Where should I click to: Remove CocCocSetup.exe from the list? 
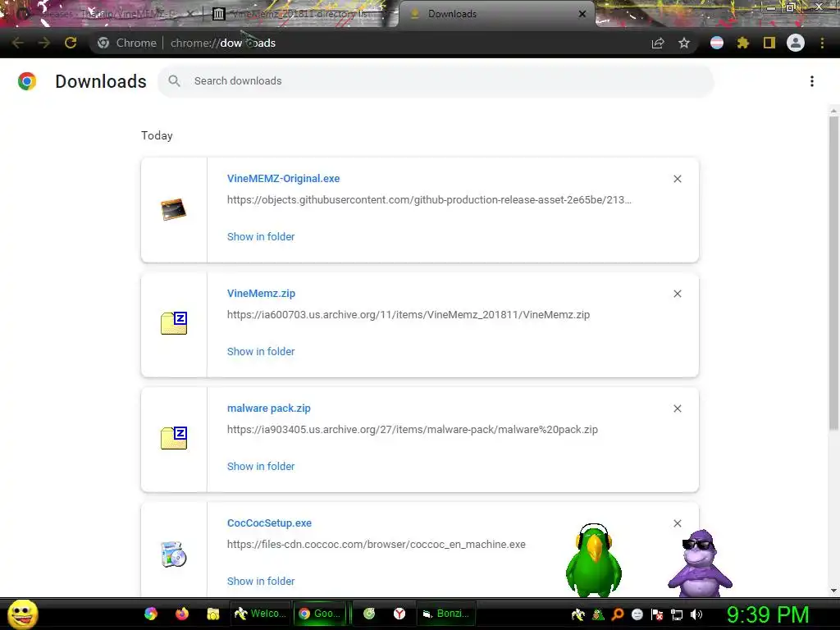677,523
